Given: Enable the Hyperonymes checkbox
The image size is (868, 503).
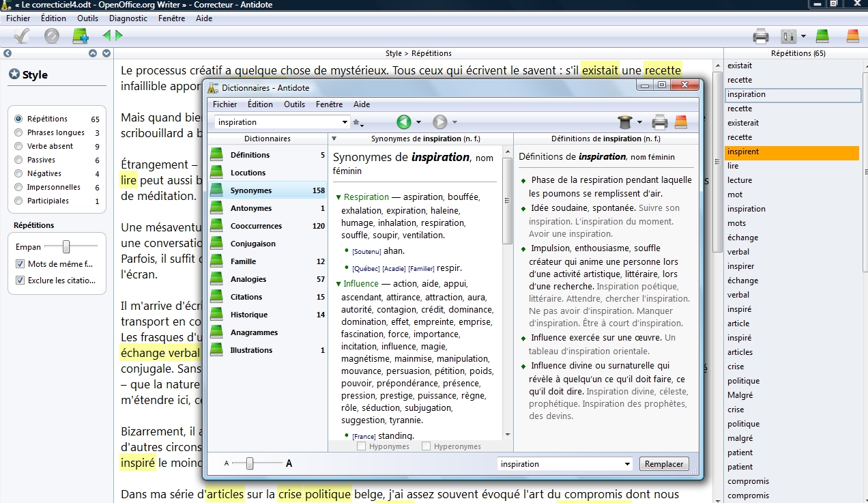Looking at the screenshot, I should (426, 446).
